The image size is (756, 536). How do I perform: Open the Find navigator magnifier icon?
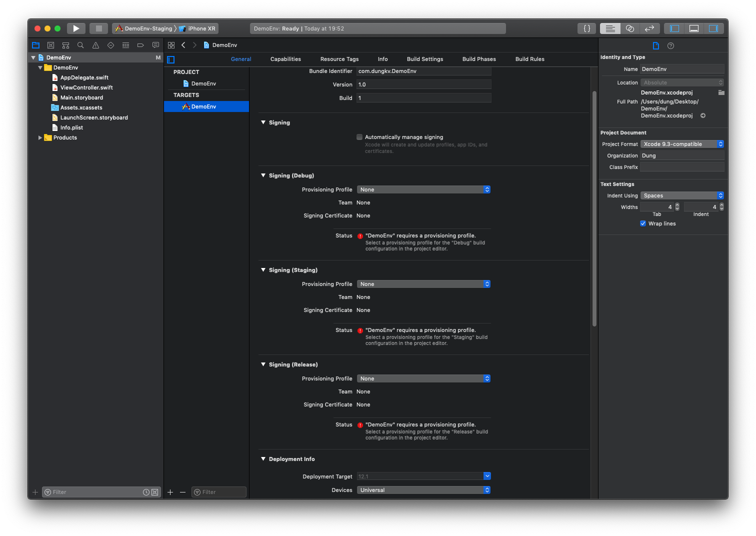pyautogui.click(x=80, y=45)
